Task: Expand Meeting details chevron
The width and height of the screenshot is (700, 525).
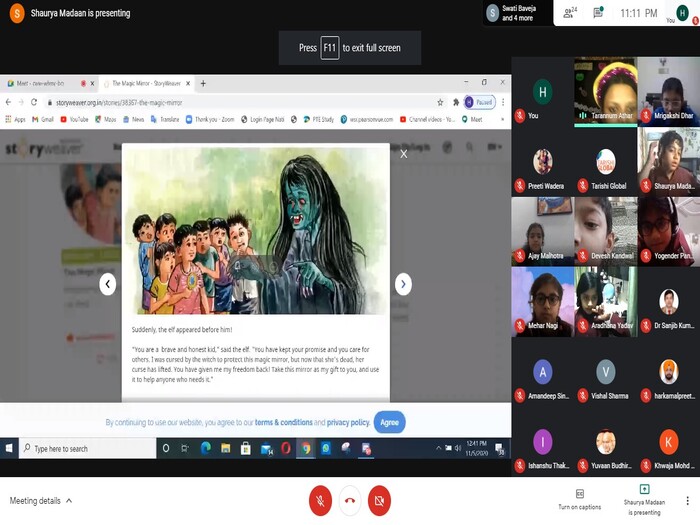Action: click(x=69, y=500)
